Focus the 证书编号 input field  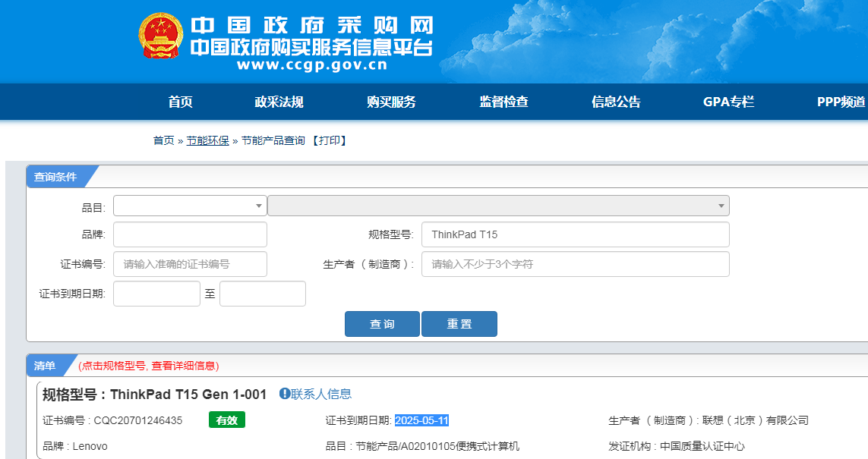pyautogui.click(x=190, y=264)
